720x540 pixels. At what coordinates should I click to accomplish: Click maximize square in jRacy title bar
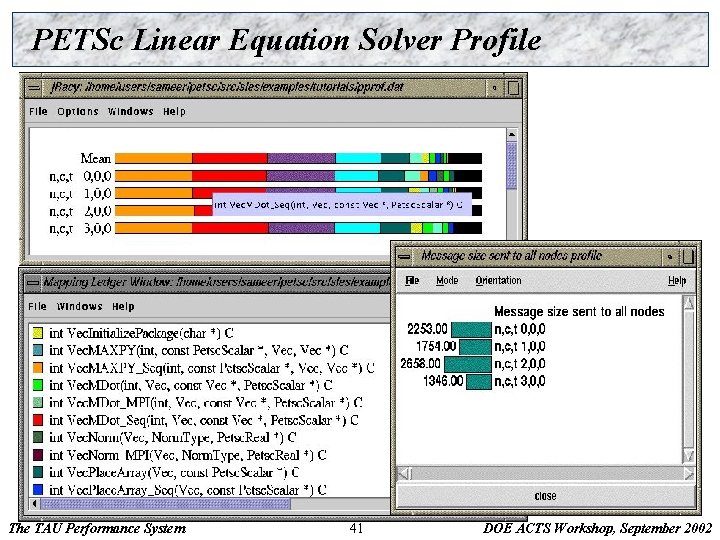[x=514, y=87]
